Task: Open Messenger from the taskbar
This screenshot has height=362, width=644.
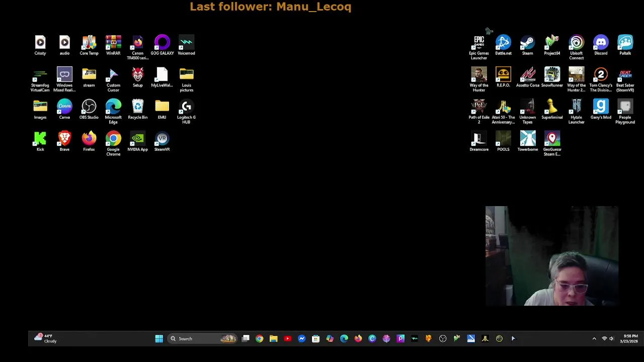Action: [x=301, y=339]
